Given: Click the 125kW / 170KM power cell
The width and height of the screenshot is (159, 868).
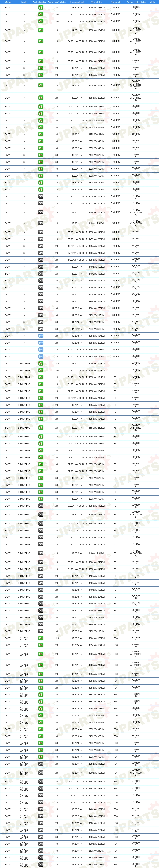Looking at the screenshot, I should click(96, 14).
